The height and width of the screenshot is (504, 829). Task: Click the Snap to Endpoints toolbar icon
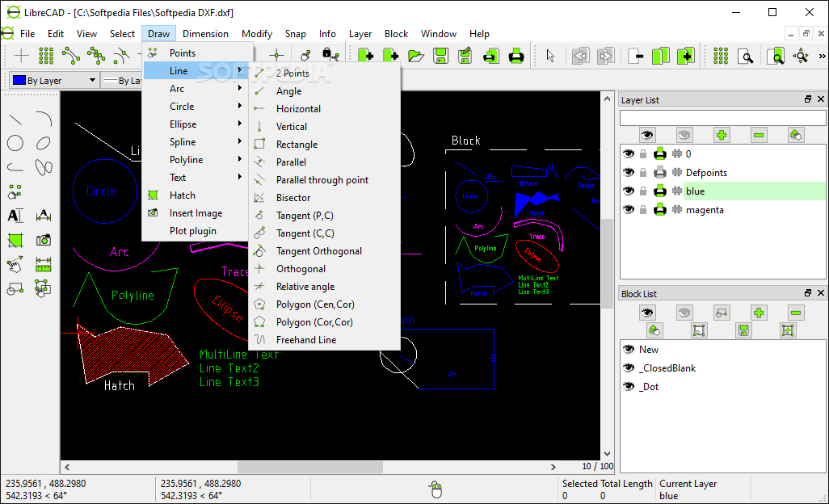[71, 55]
